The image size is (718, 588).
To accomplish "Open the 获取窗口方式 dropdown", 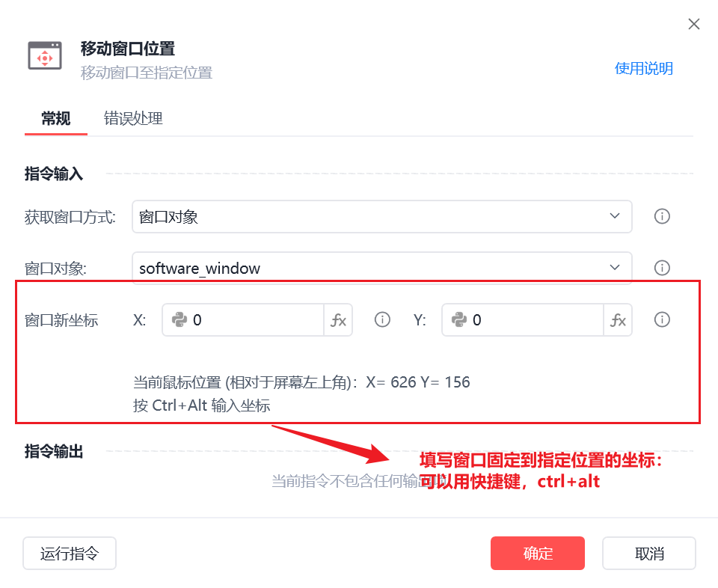I will pyautogui.click(x=382, y=217).
